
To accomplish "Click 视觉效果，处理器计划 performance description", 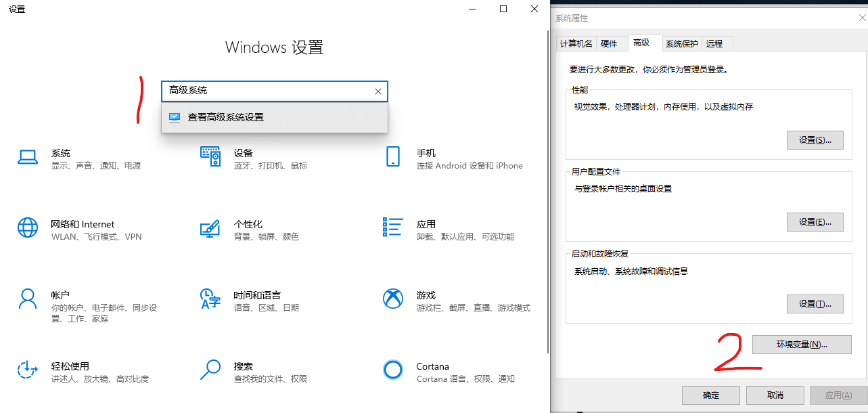I will pos(664,107).
